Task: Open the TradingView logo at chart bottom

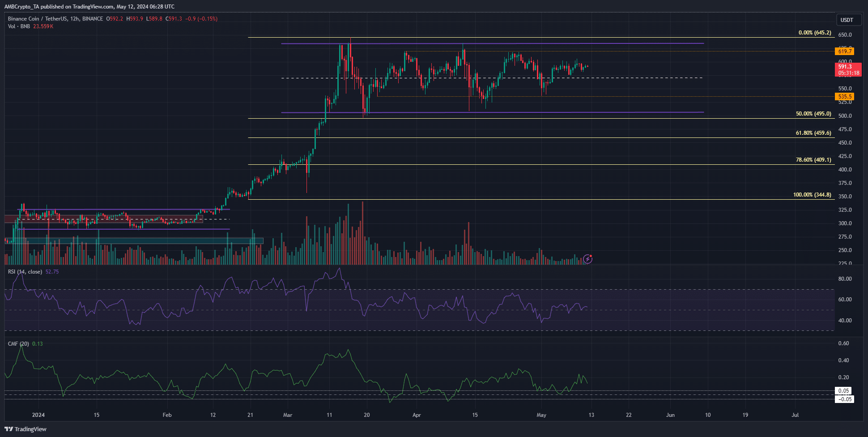Action: (26, 429)
